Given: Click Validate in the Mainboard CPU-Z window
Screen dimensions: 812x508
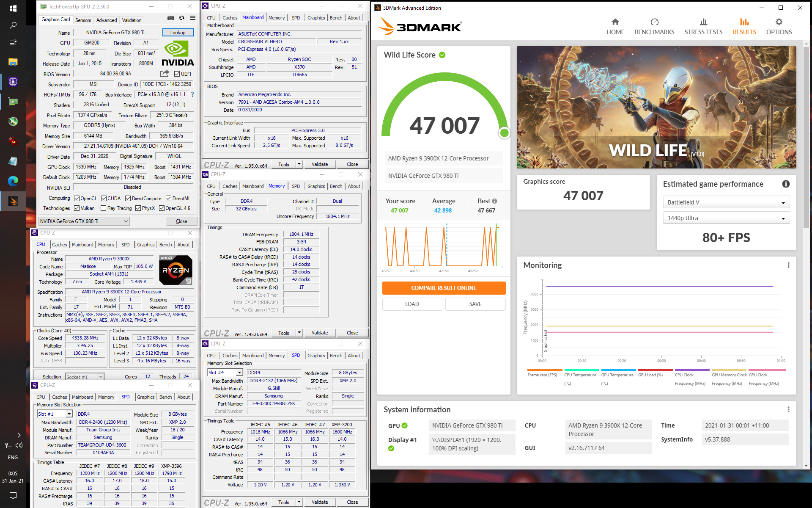Looking at the screenshot, I should point(320,164).
